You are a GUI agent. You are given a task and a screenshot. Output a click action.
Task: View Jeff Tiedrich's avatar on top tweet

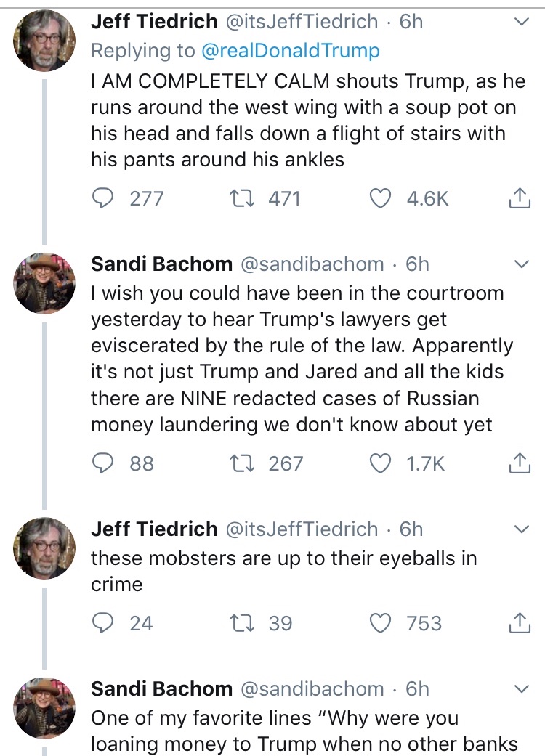point(45,41)
